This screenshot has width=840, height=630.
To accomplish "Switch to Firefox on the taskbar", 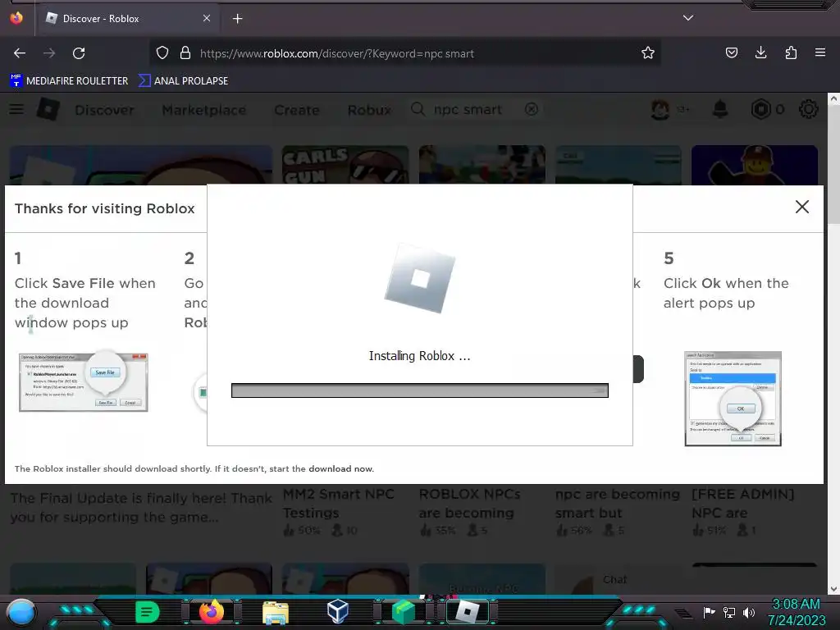I will pyautogui.click(x=212, y=612).
